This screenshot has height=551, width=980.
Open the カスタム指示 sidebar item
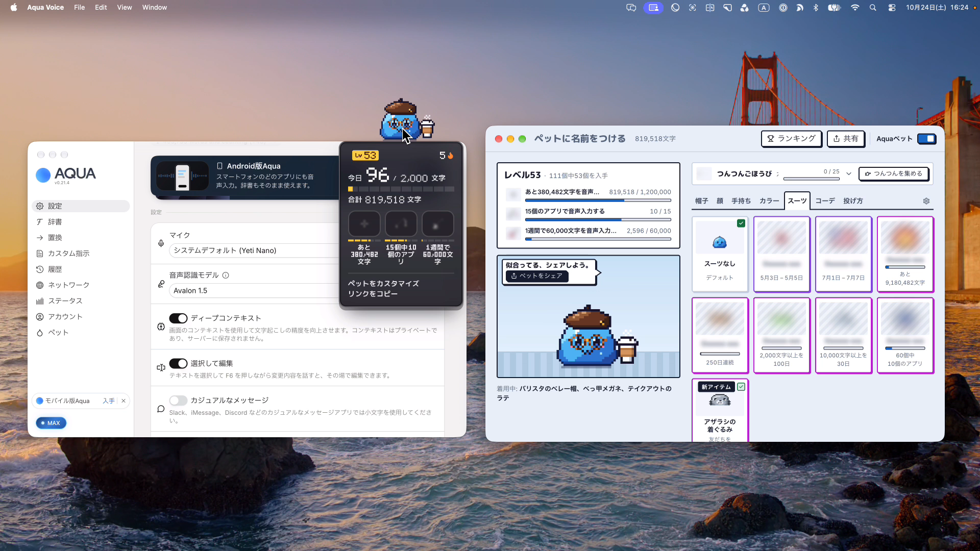pos(81,254)
